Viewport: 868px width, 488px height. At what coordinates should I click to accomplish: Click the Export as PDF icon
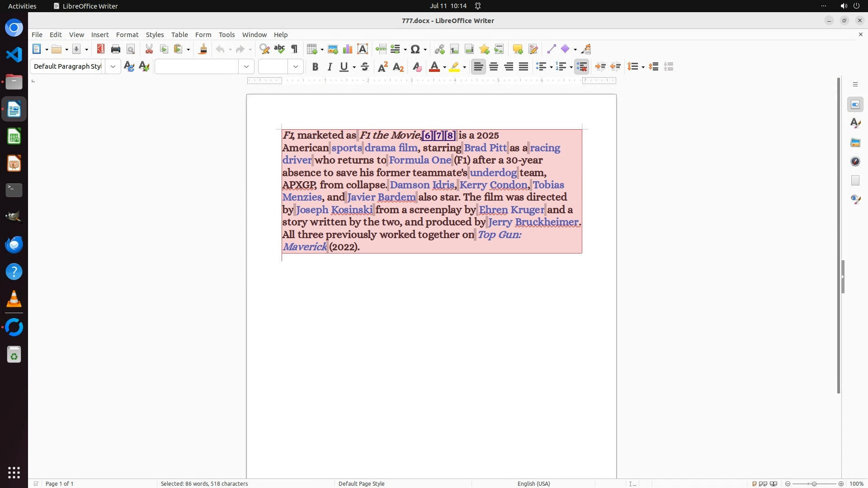pyautogui.click(x=100, y=49)
